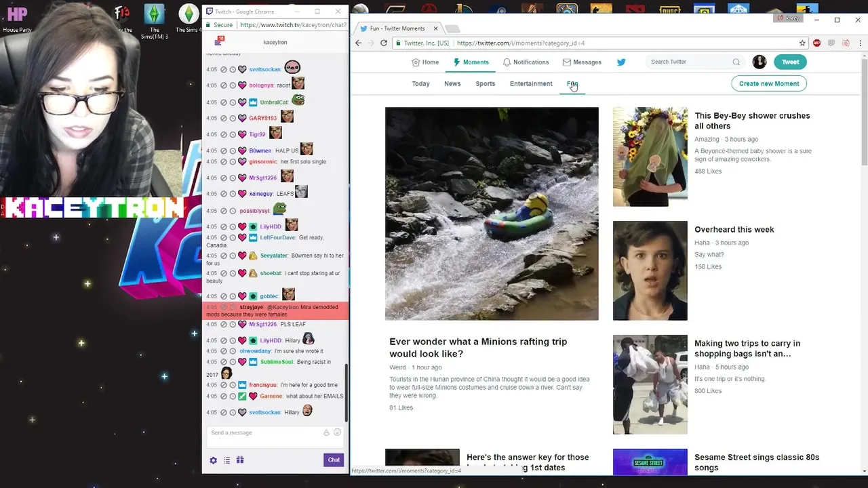Open 'Ever wonder what a Minions rafting trip' headline
Viewport: 868px width, 488px height.
(x=478, y=348)
